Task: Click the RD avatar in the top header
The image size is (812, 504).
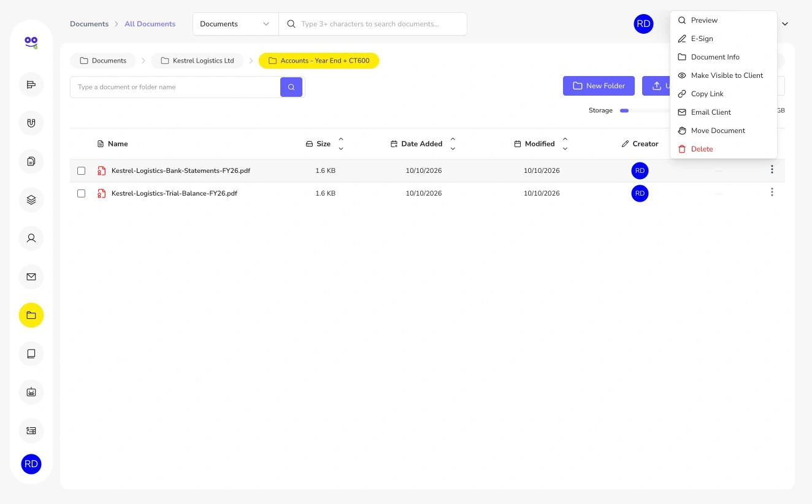Action: 643,24
